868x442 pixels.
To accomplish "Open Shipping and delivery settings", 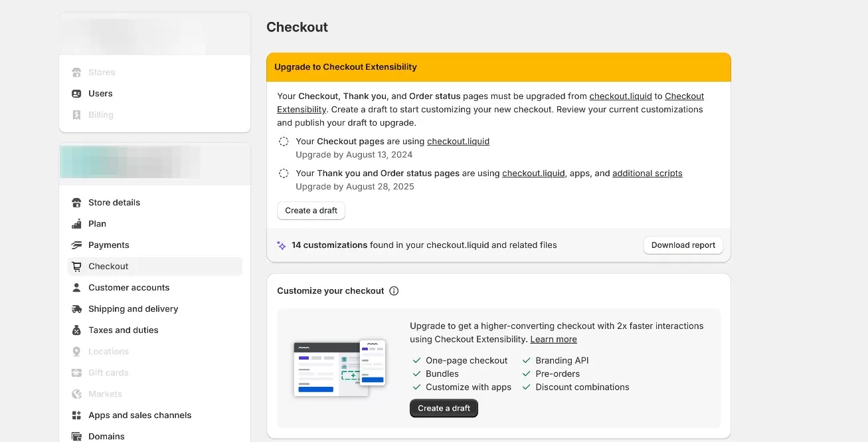I will pyautogui.click(x=155, y=309).
